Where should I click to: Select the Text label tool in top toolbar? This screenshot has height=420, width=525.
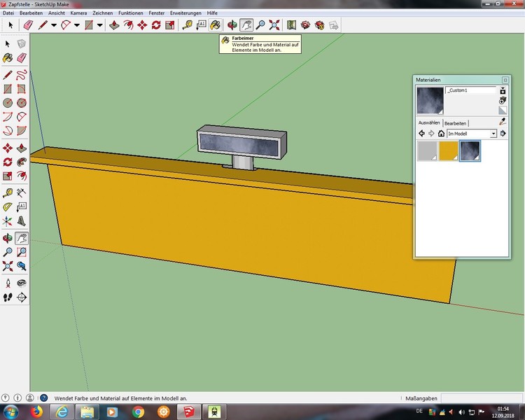click(201, 25)
